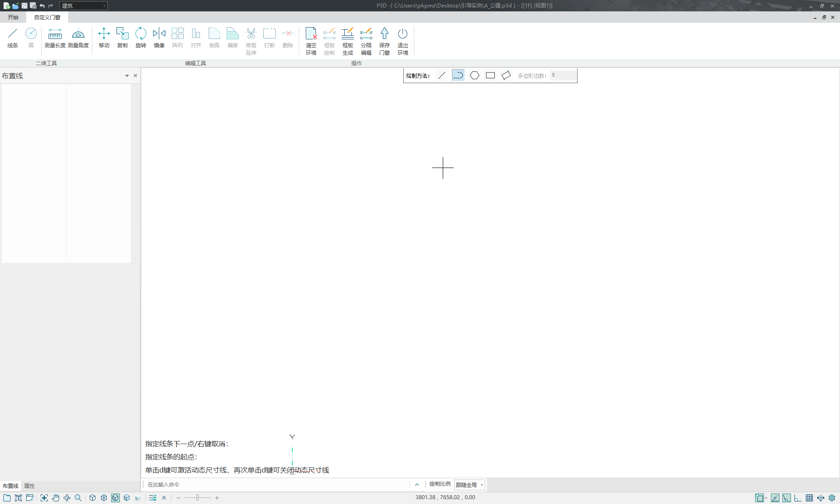Expand the 布置线 panel options arrow

[x=127, y=76]
